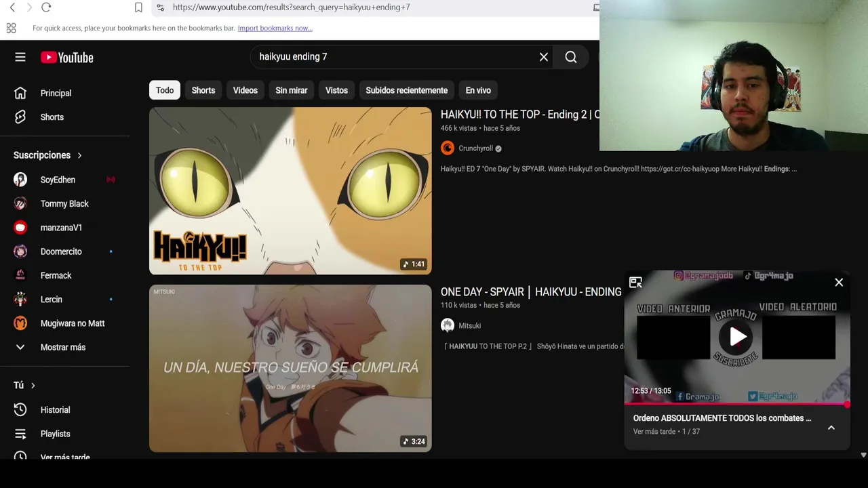Select the Sin mirar filter chip
Image resolution: width=868 pixels, height=488 pixels.
[x=292, y=90]
